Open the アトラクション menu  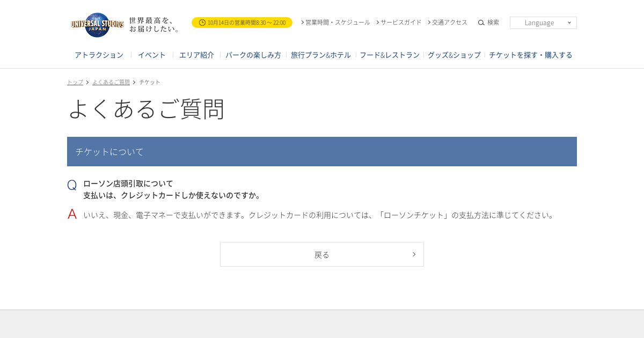pyautogui.click(x=99, y=55)
